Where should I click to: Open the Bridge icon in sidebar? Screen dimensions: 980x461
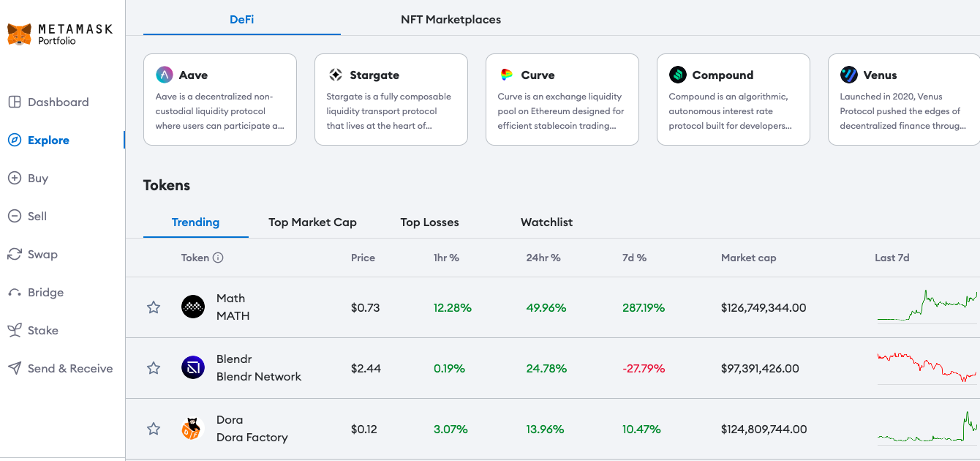15,293
